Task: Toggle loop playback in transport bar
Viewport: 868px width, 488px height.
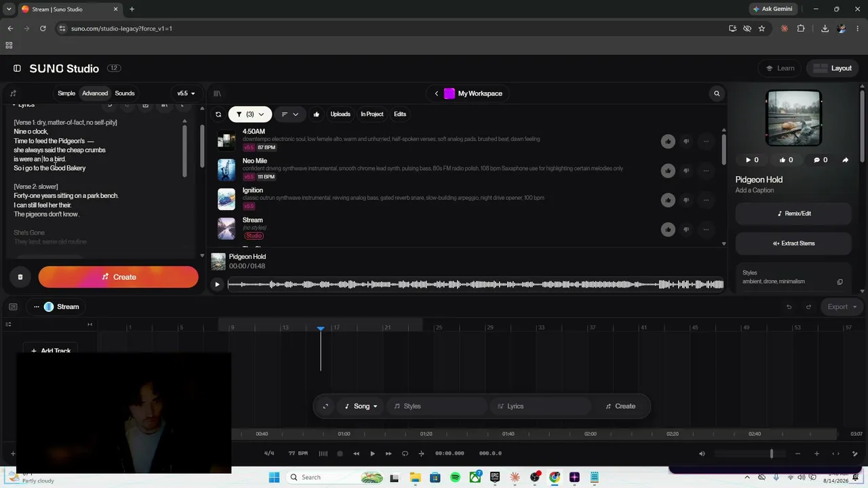Action: pos(405,453)
